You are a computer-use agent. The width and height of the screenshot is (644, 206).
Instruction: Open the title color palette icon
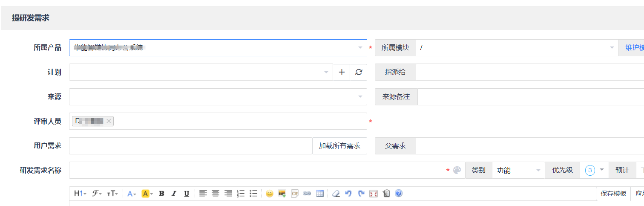point(457,170)
